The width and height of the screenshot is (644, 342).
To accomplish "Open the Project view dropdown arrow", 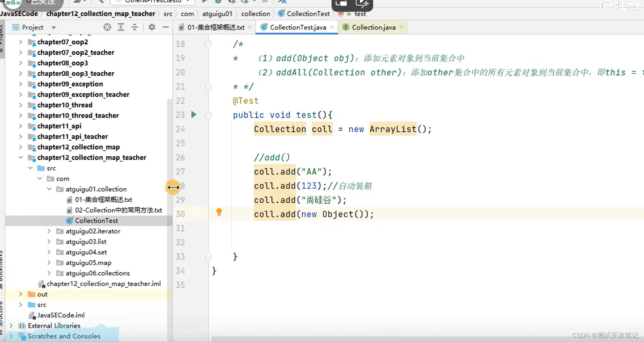I will point(53,27).
